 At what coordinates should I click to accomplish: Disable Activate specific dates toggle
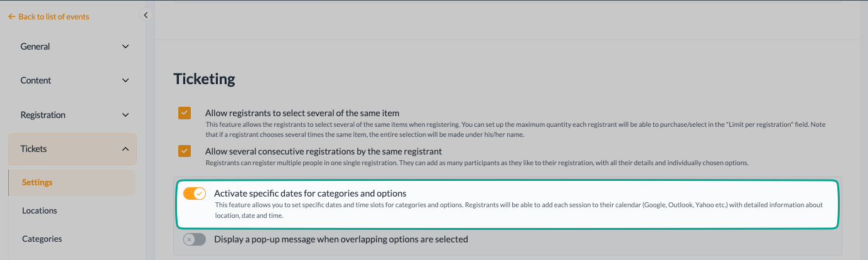[195, 193]
